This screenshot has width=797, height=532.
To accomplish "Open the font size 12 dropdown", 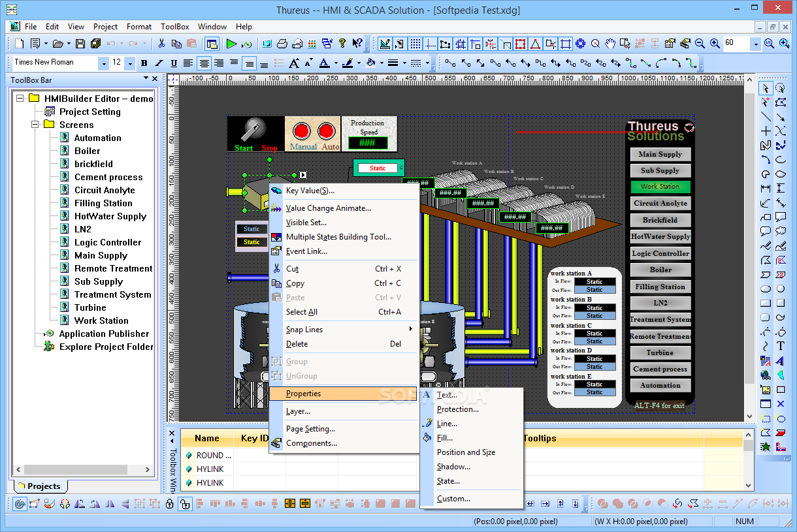I will point(129,63).
